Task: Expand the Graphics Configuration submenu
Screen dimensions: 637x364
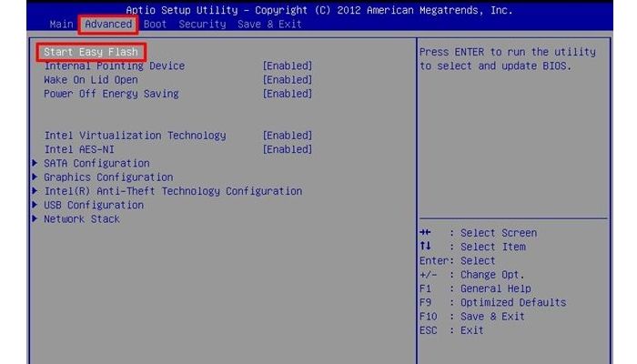Action: [108, 177]
